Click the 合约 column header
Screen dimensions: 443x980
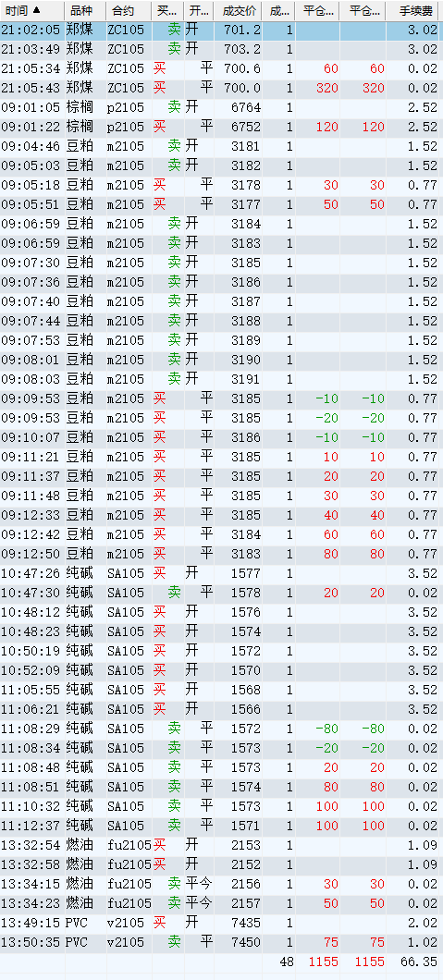coord(128,10)
